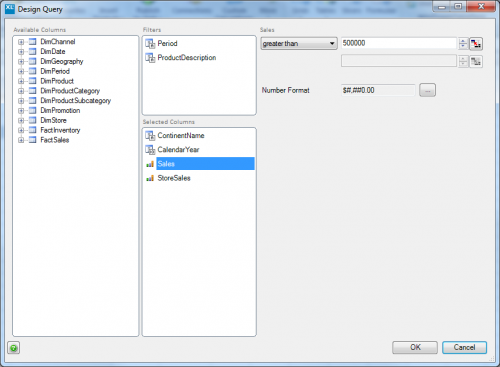Click the Number Format text field
The height and width of the screenshot is (367, 500).
[378, 90]
